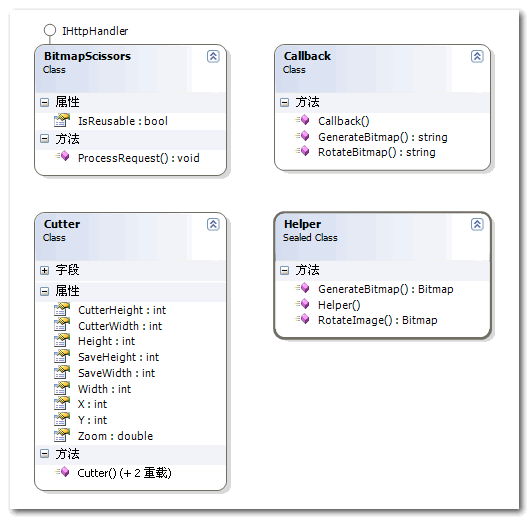Viewport: 530px width, 520px height.
Task: Click the CutterHeight property icon
Action: point(62,309)
